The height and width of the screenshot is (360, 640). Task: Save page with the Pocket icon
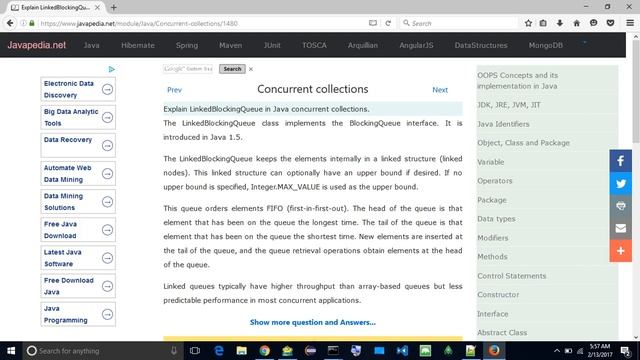click(x=610, y=23)
